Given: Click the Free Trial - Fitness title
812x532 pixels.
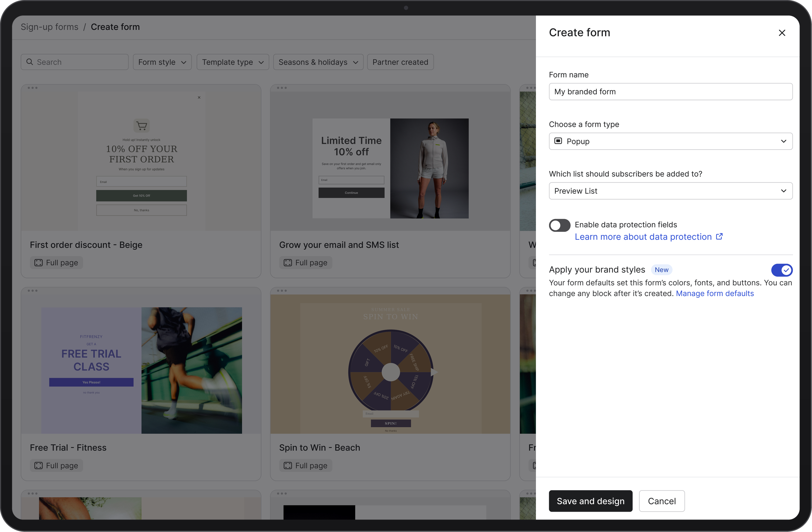Looking at the screenshot, I should [68, 448].
